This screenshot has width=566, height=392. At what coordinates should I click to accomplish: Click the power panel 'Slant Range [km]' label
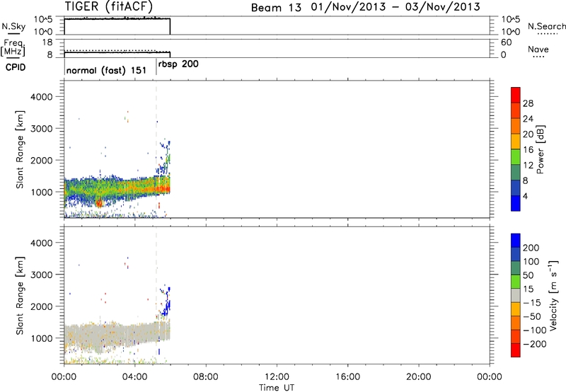pyautogui.click(x=20, y=149)
